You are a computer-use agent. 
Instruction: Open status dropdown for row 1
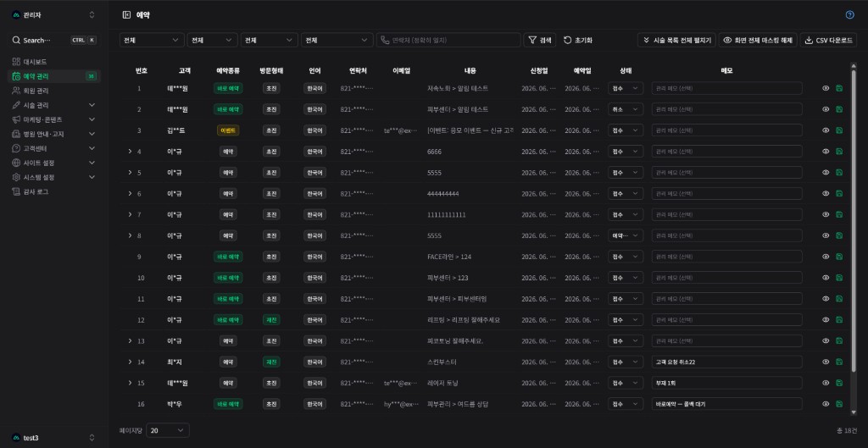[626, 88]
